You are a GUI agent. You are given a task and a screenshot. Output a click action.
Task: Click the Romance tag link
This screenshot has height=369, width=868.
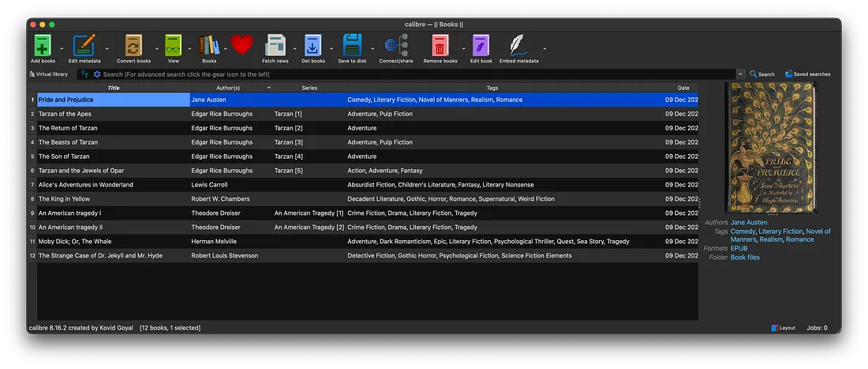click(x=800, y=240)
